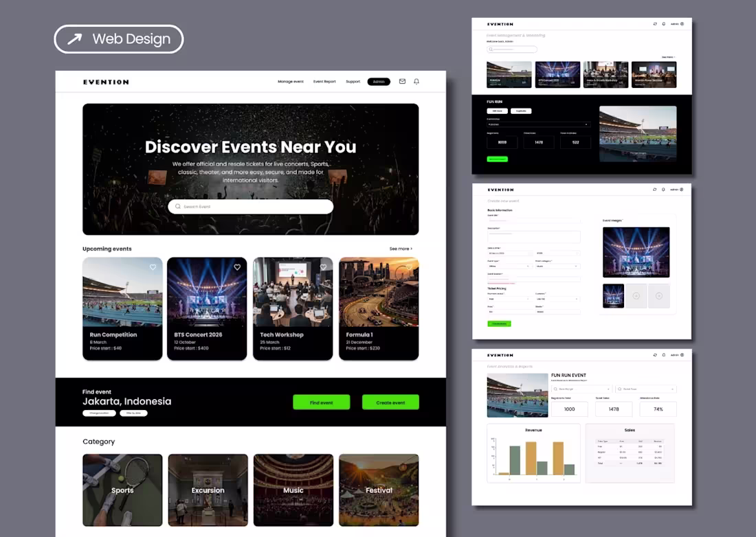Screen dimensions: 756x537
Task: Open the Admin profile avatar icon
Action: point(682,23)
